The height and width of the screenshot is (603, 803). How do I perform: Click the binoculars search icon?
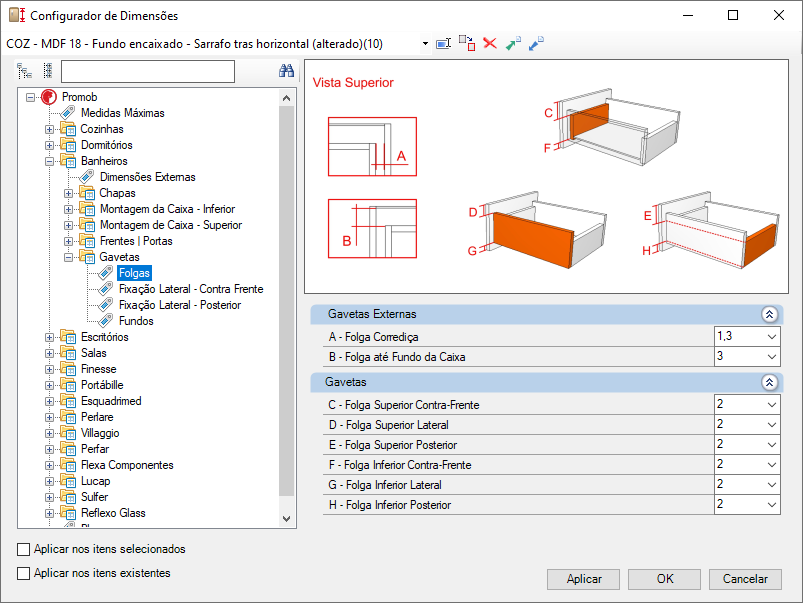pyautogui.click(x=286, y=71)
